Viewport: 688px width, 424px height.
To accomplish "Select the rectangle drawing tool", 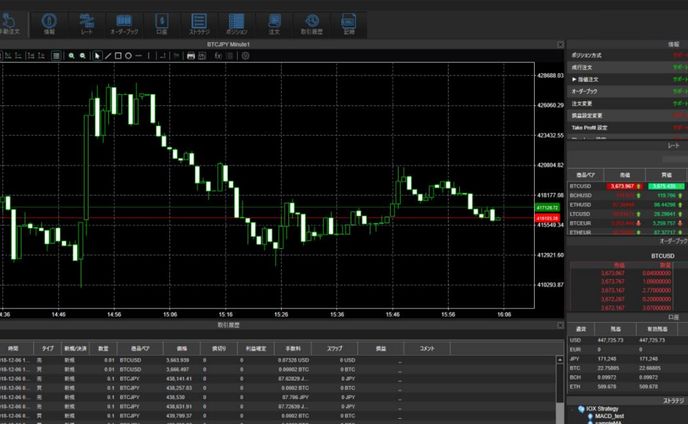I will click(x=118, y=56).
